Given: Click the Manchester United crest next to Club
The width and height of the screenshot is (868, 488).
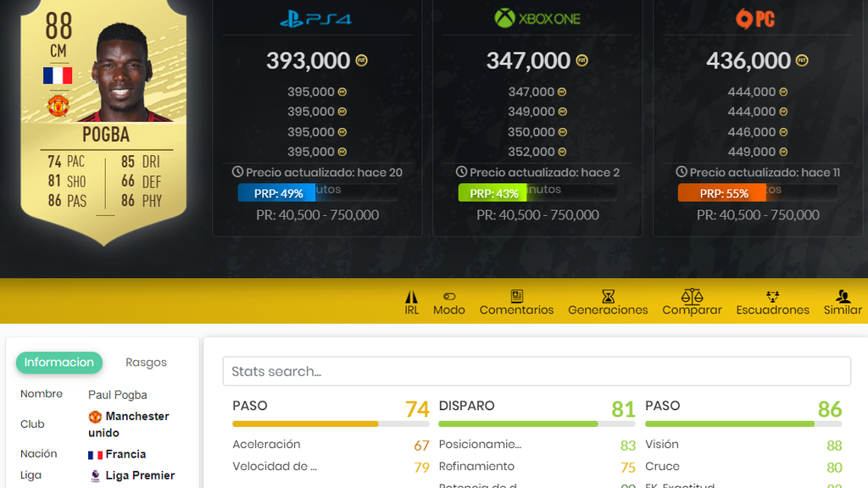Looking at the screenshot, I should (95, 416).
